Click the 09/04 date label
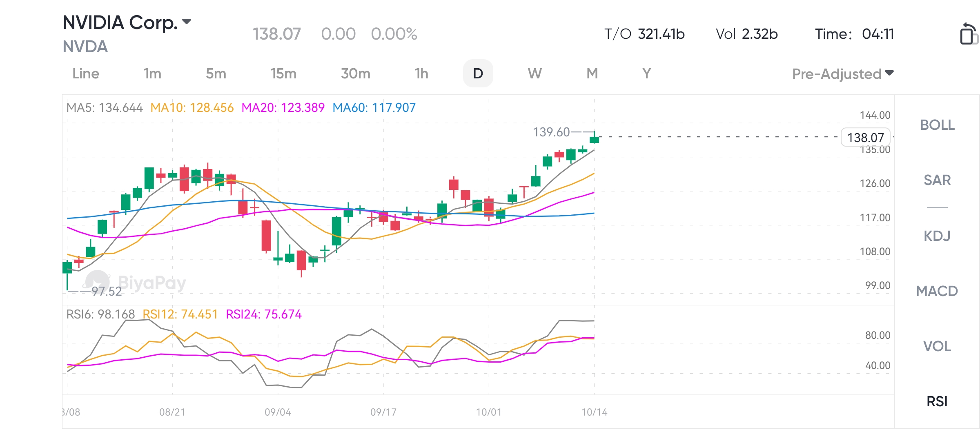The width and height of the screenshot is (980, 441). [278, 412]
